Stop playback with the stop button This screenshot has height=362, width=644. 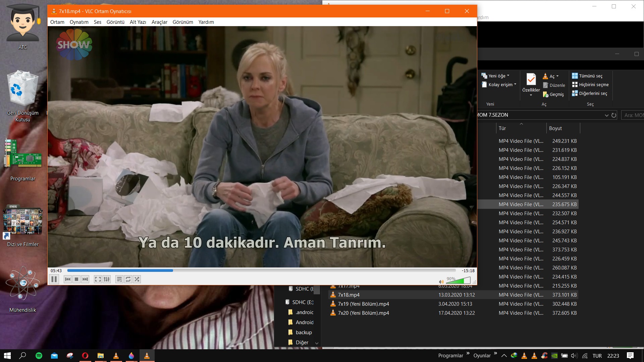[76, 279]
